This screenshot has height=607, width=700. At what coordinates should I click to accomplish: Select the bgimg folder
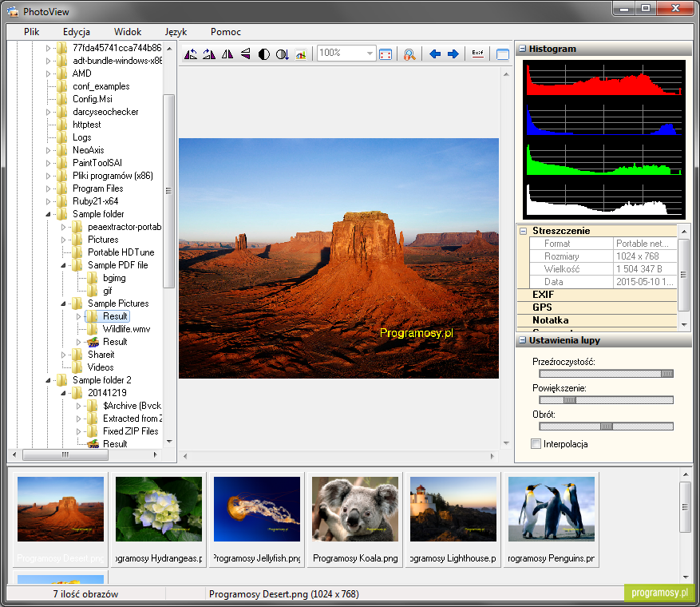pos(114,278)
